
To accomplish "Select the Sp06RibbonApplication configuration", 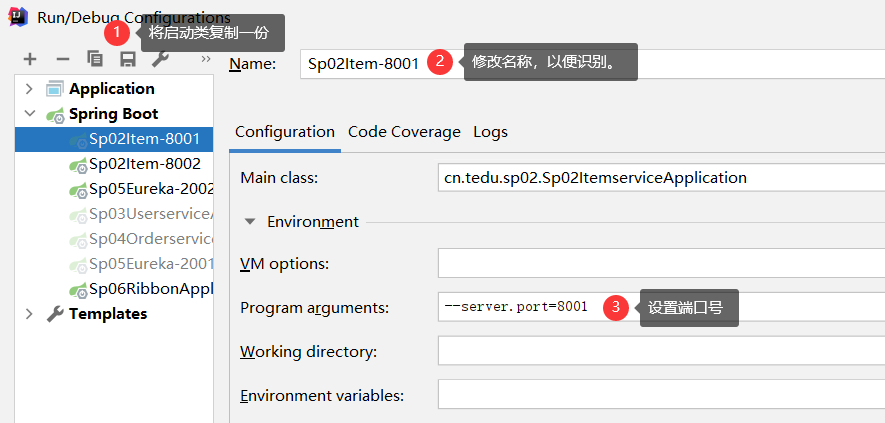I will pos(151,289).
